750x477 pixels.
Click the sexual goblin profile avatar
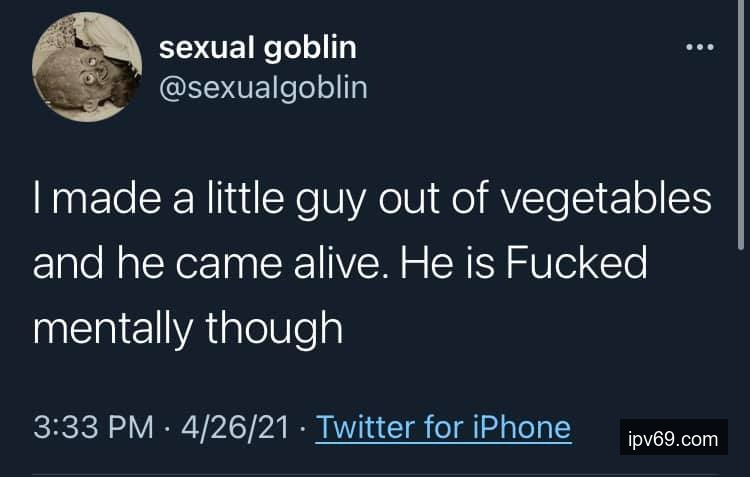pos(87,67)
